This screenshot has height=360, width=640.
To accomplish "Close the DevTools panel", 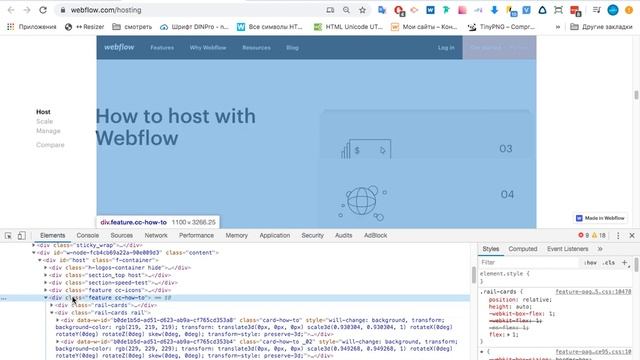I will (632, 236).
